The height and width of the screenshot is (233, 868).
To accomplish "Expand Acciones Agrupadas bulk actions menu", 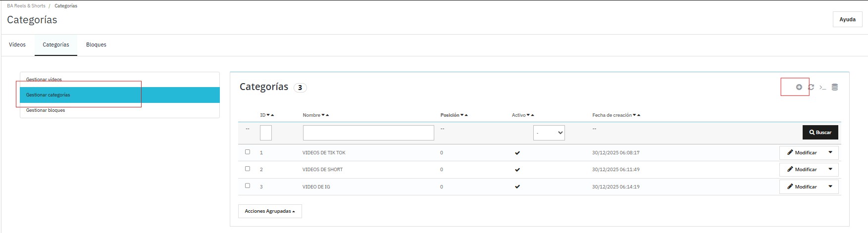I will pyautogui.click(x=270, y=211).
